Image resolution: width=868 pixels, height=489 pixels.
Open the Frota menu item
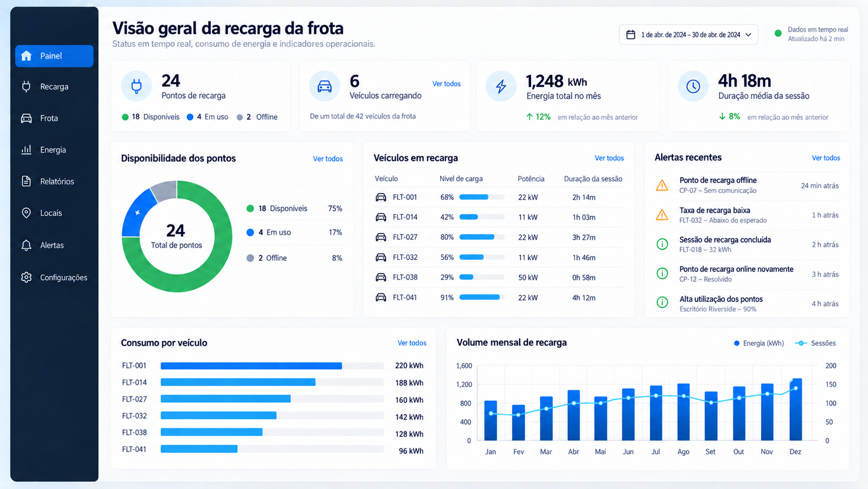(x=55, y=118)
